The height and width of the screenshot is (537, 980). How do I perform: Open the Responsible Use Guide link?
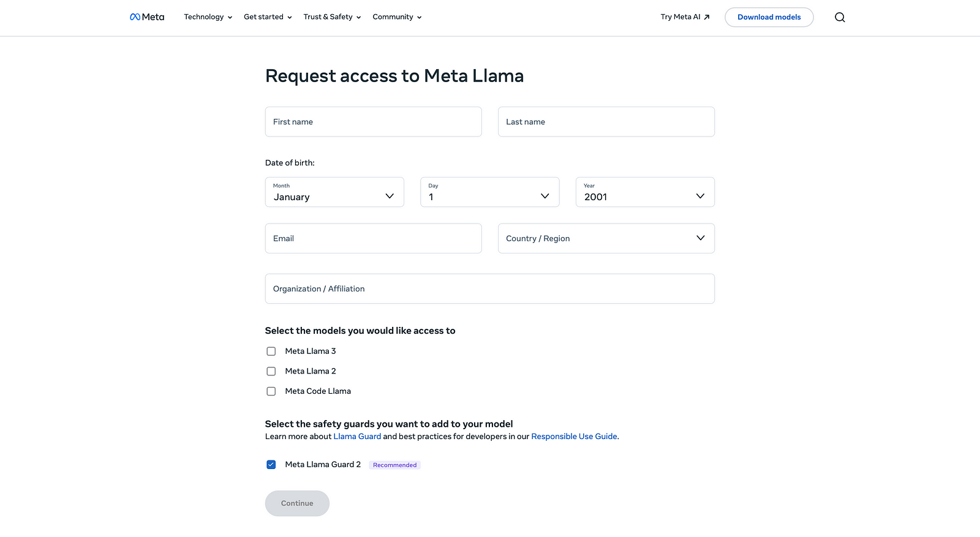tap(574, 437)
